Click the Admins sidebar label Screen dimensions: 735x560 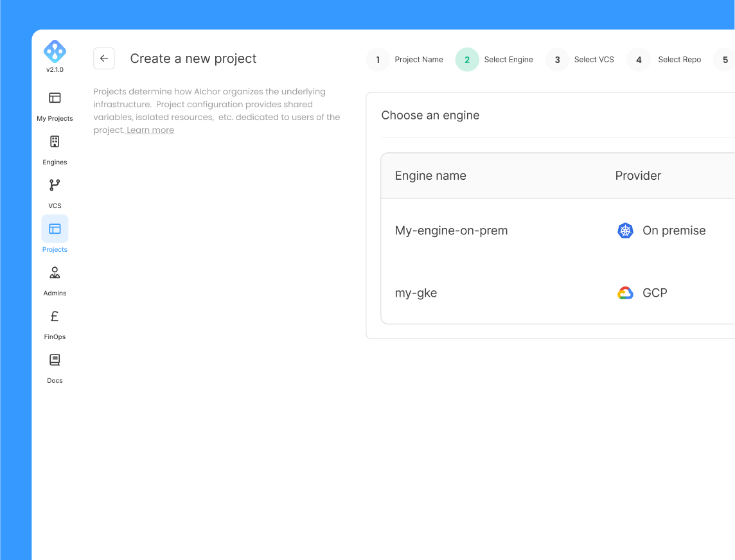(x=55, y=293)
